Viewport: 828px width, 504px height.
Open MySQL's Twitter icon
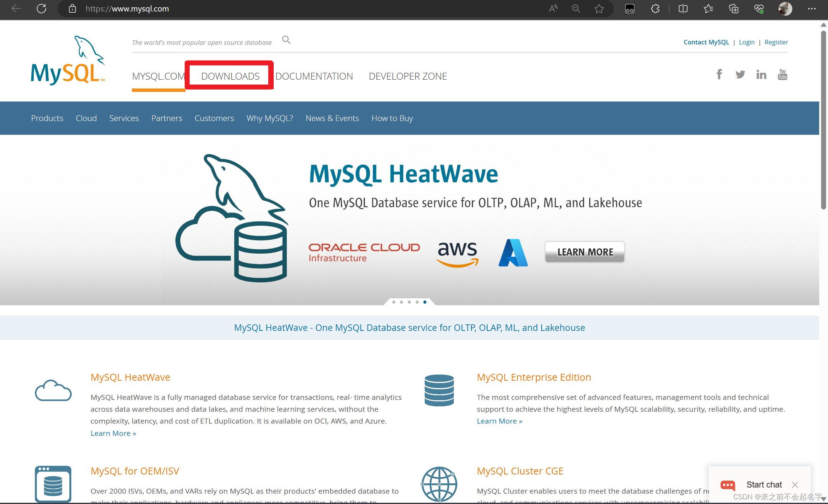coord(740,74)
